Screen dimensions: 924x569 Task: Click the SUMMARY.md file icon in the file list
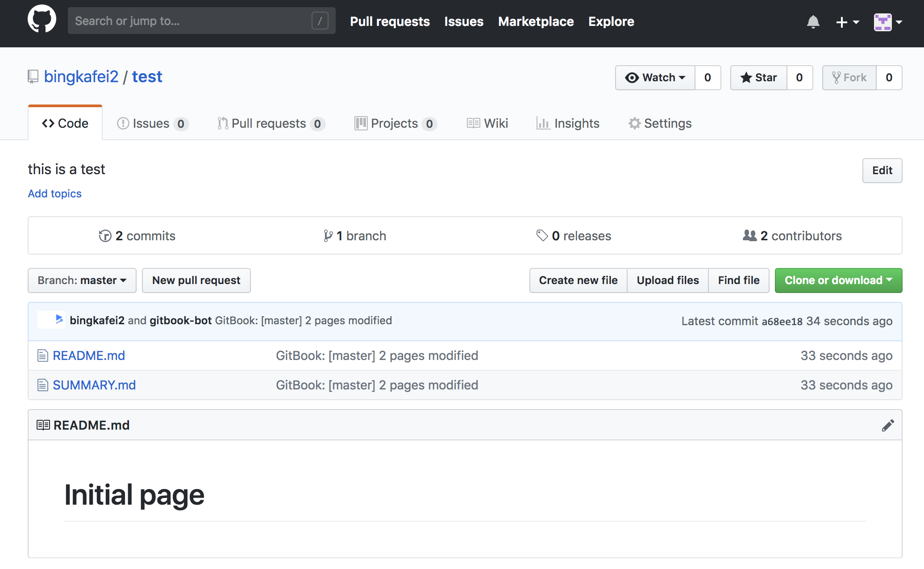click(42, 385)
